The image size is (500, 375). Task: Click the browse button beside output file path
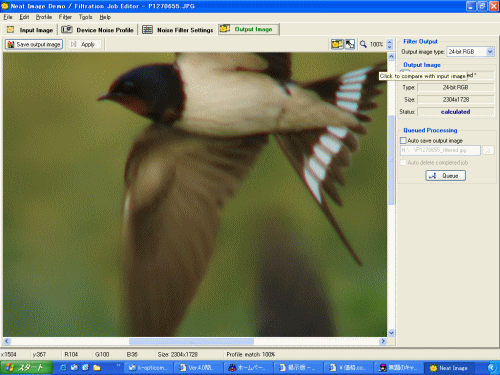[488, 150]
